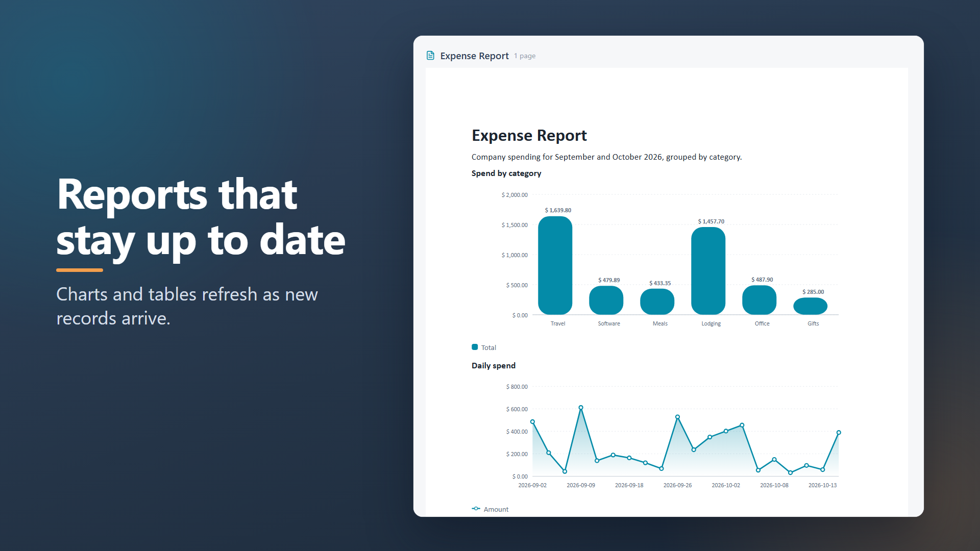Image resolution: width=980 pixels, height=551 pixels.
Task: Click the large 'Expense Report' page heading
Action: 529,135
